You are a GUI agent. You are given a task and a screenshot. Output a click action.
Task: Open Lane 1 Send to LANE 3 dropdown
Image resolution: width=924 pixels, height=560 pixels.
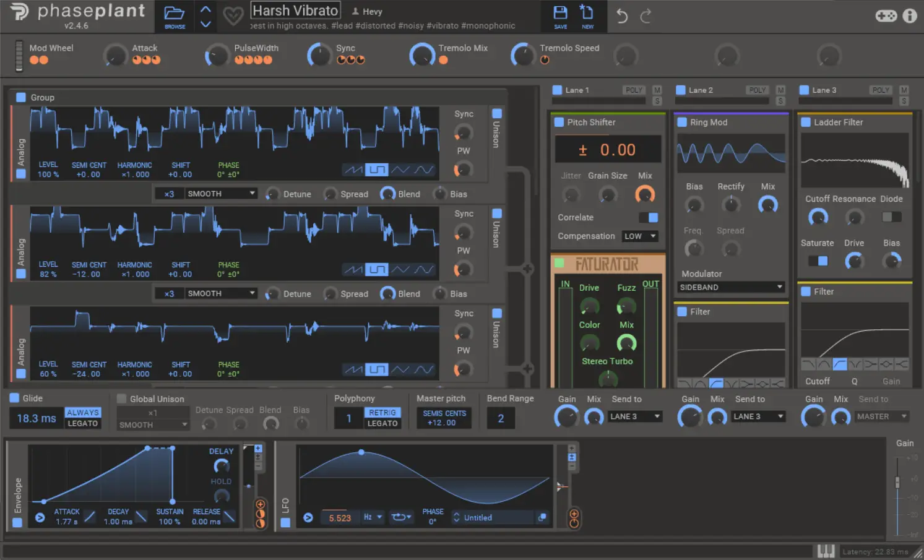click(634, 416)
